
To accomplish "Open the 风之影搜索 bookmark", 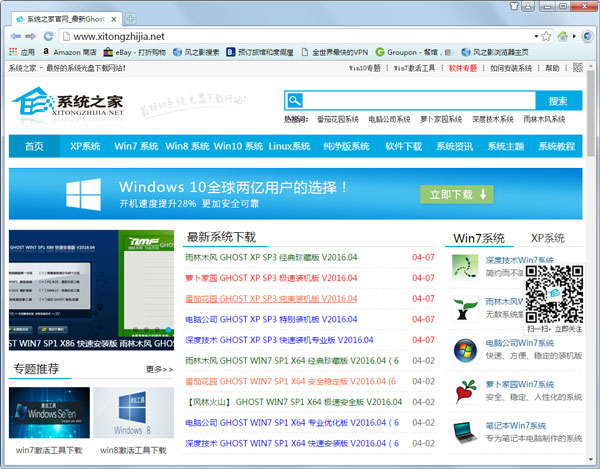I will click(196, 52).
